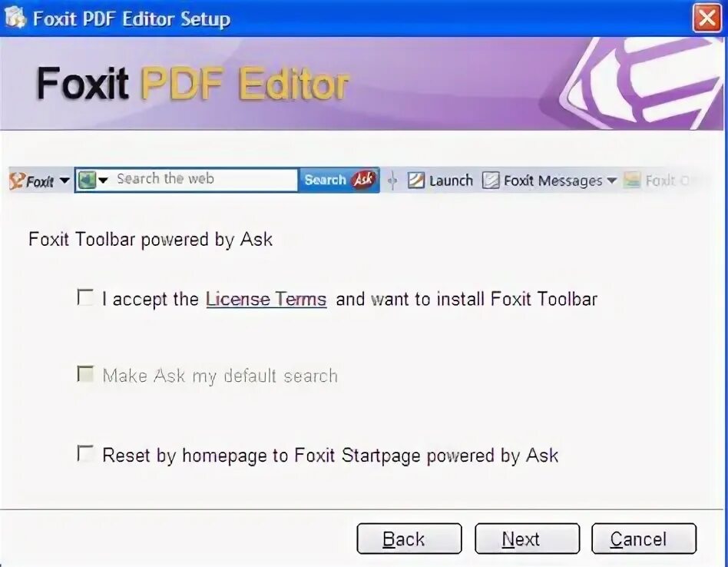Open the License Terms link

(266, 299)
